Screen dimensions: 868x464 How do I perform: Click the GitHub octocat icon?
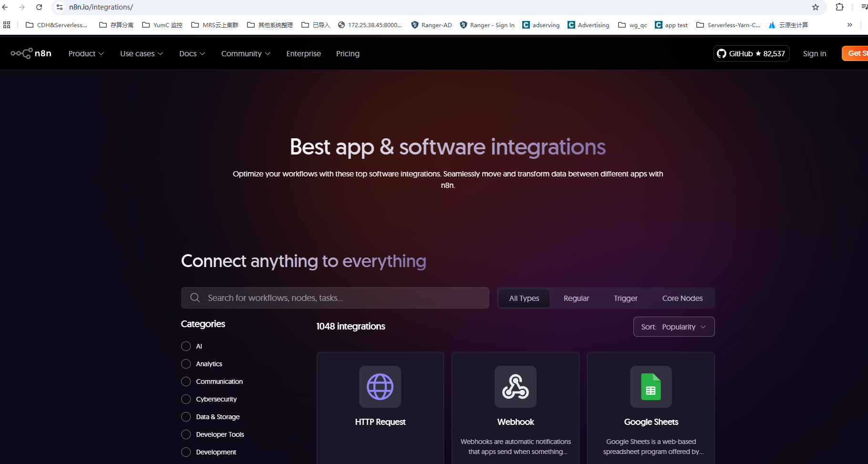[x=722, y=53]
